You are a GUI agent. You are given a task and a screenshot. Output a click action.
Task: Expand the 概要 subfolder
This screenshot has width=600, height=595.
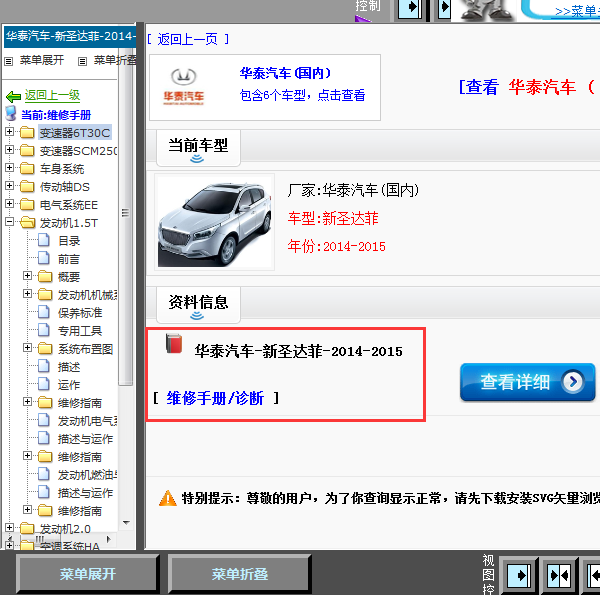[27, 275]
